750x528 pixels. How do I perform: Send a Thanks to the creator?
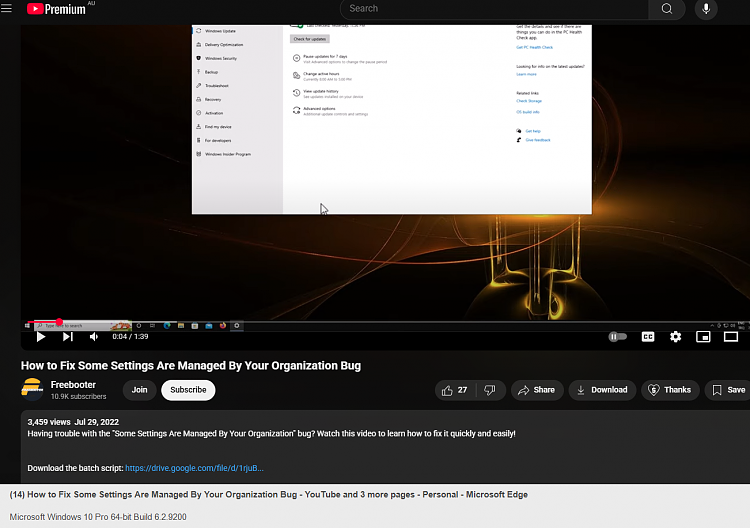click(x=670, y=390)
